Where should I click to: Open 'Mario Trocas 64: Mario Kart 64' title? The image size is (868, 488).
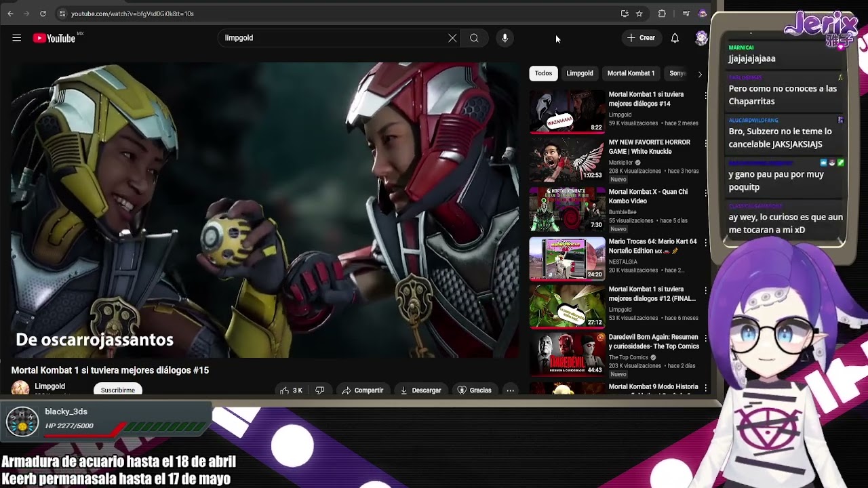pyautogui.click(x=652, y=246)
